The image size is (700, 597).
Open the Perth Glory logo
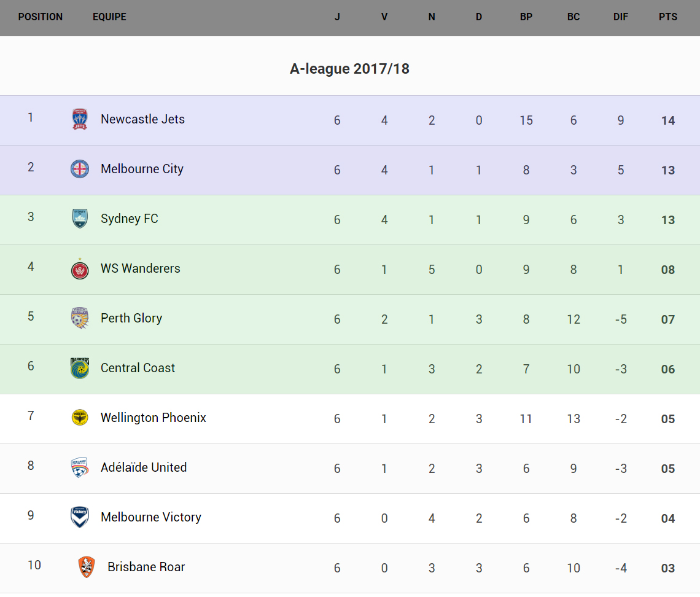(x=80, y=318)
